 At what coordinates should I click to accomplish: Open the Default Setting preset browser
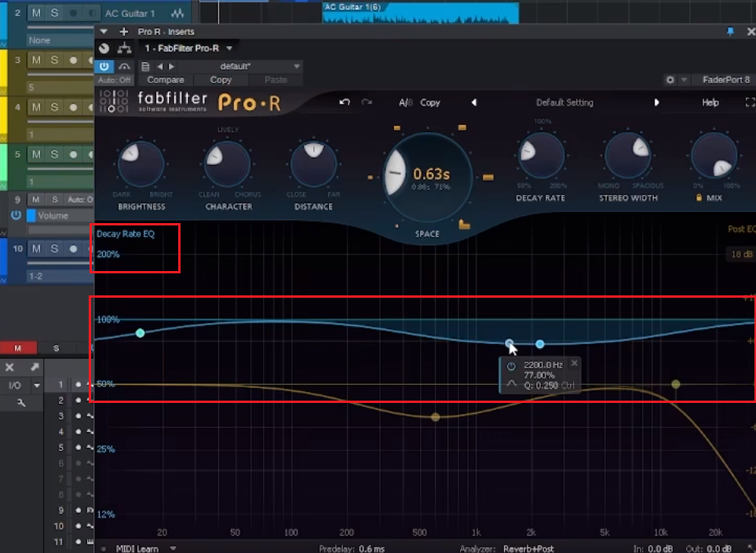pos(564,102)
